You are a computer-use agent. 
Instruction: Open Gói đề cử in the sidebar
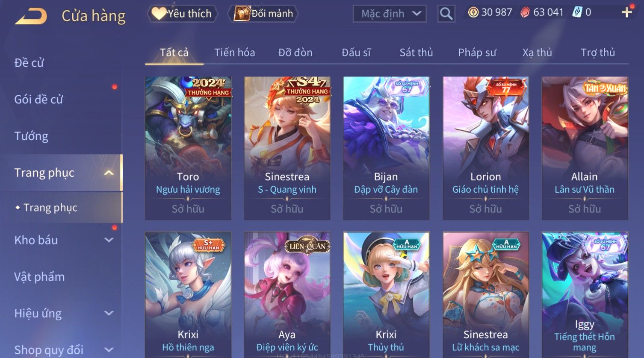(38, 100)
